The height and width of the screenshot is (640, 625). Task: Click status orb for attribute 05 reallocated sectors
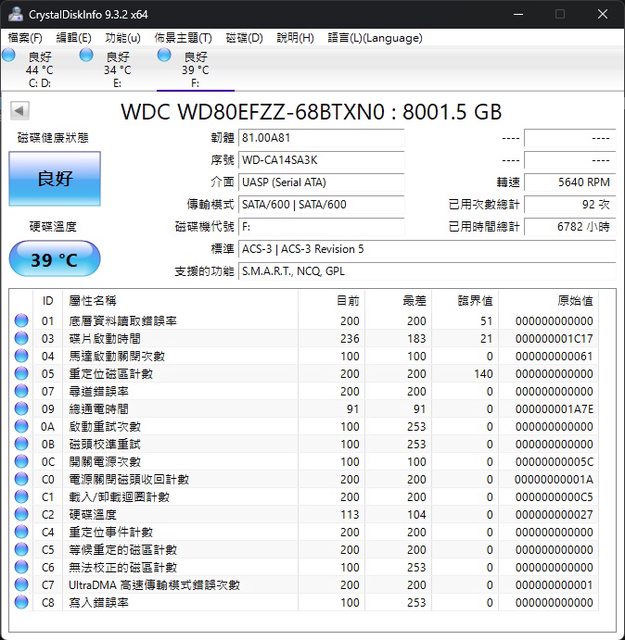[x=22, y=373]
